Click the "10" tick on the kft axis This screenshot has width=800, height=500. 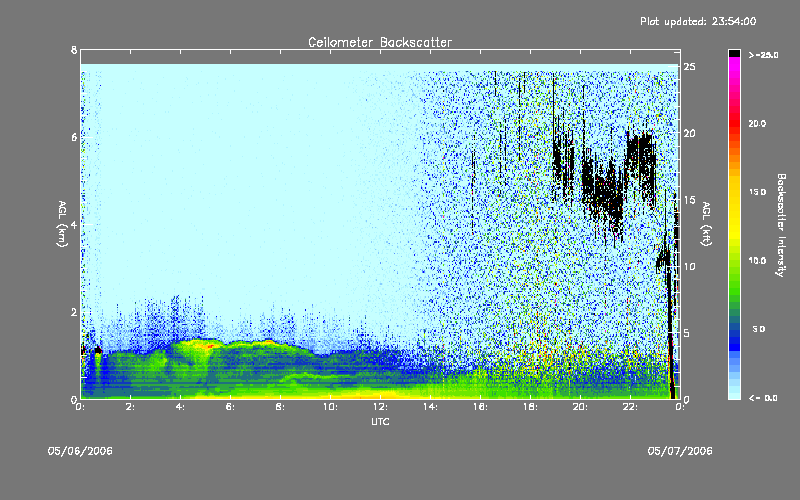[689, 266]
